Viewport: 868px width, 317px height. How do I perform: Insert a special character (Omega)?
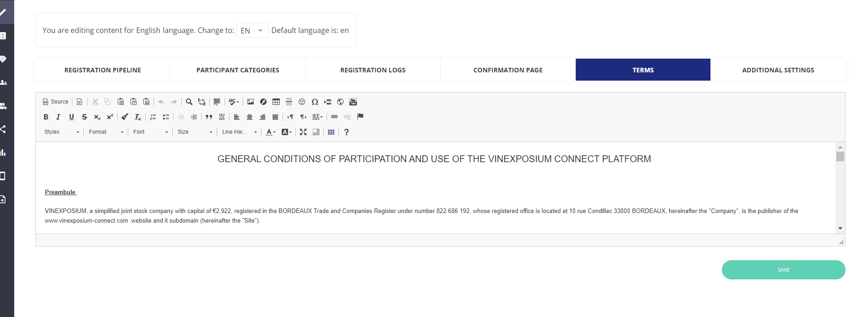tap(315, 102)
